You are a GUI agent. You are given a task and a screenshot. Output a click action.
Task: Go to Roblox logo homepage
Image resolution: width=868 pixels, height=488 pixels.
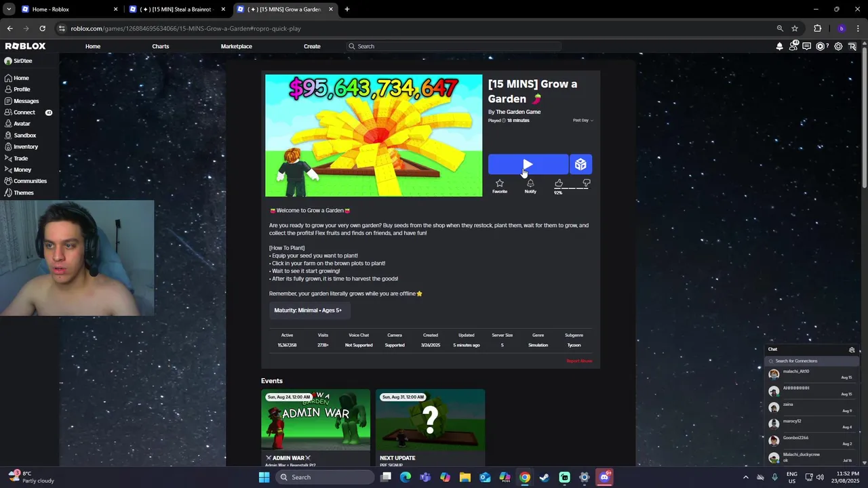[x=26, y=46]
